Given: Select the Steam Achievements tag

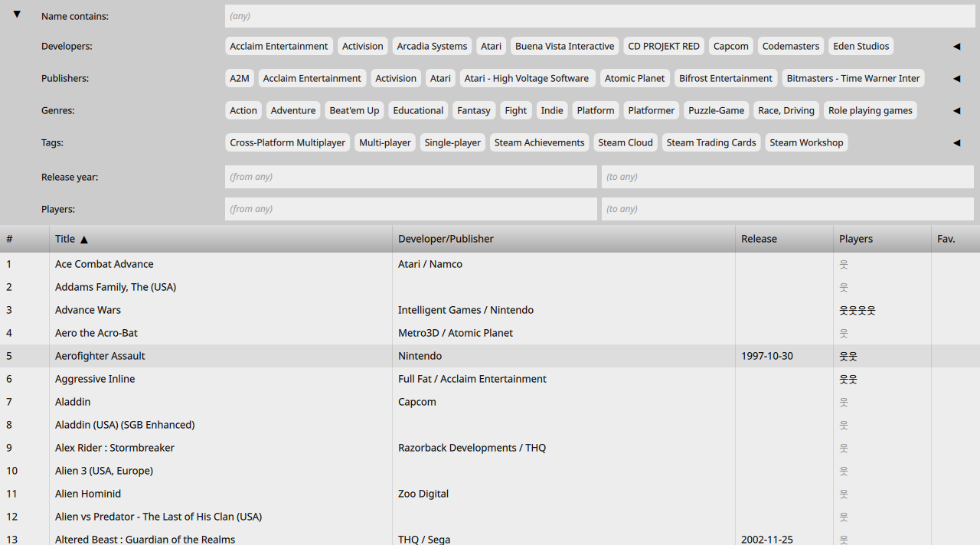Looking at the screenshot, I should tap(540, 142).
